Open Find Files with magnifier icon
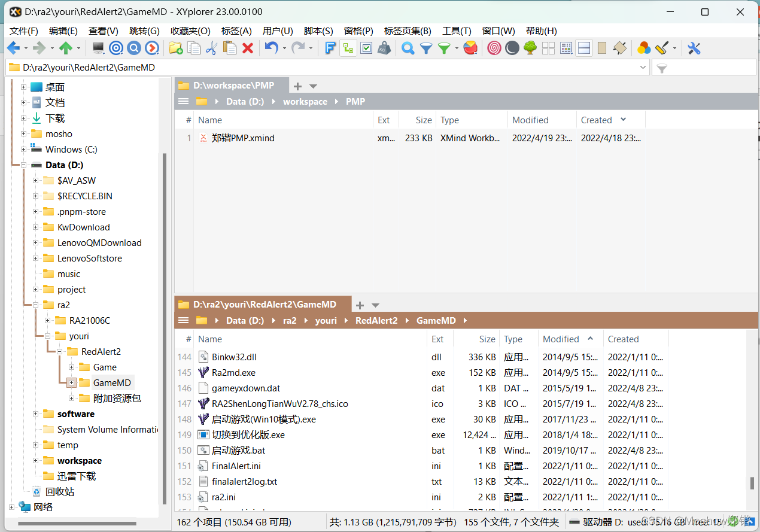Viewport: 760px width, 532px height. point(408,48)
